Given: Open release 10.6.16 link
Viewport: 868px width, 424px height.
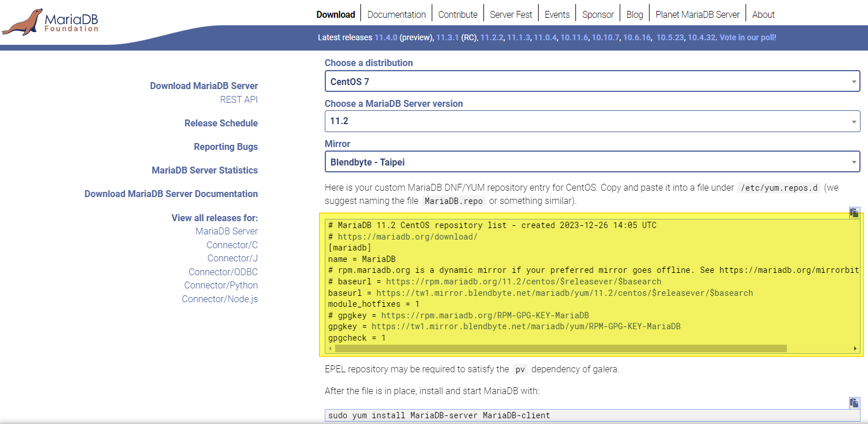Looking at the screenshot, I should click(637, 37).
